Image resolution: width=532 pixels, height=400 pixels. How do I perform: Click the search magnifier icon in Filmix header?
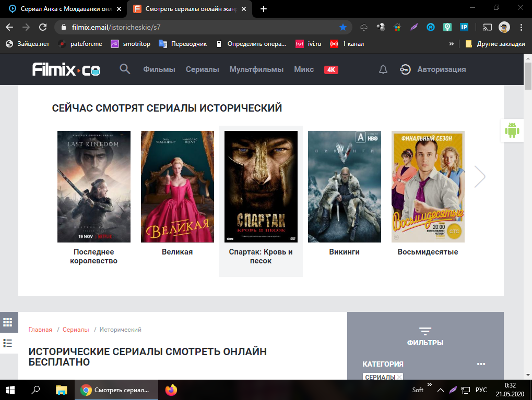tap(125, 69)
